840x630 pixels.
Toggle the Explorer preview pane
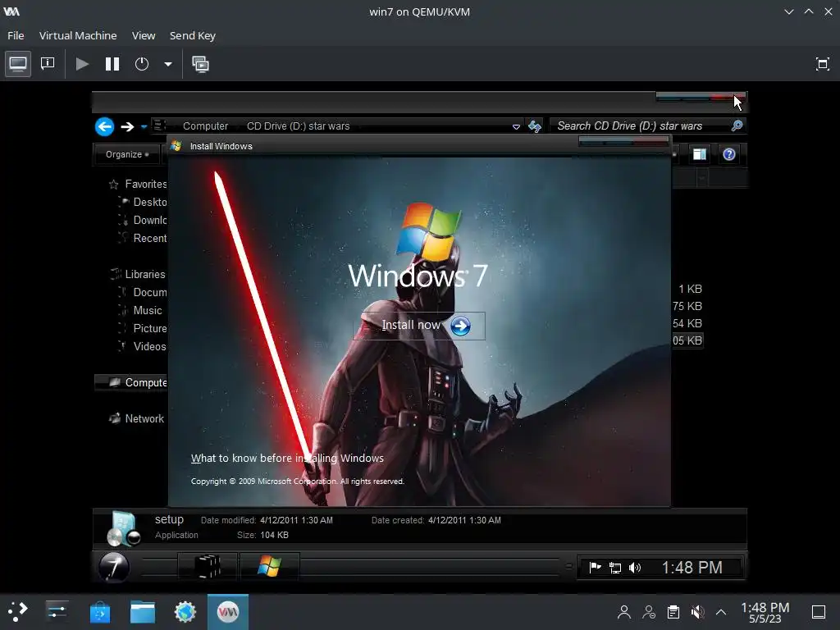pyautogui.click(x=700, y=154)
